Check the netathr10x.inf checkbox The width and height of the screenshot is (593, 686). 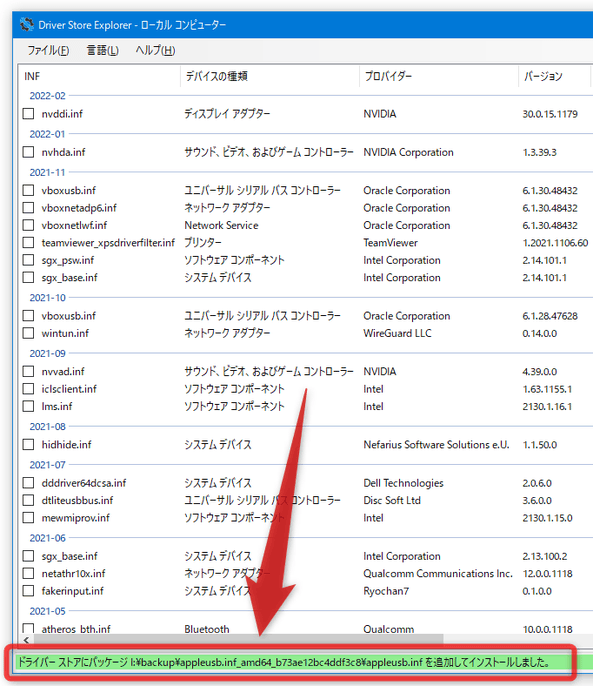(x=28, y=573)
